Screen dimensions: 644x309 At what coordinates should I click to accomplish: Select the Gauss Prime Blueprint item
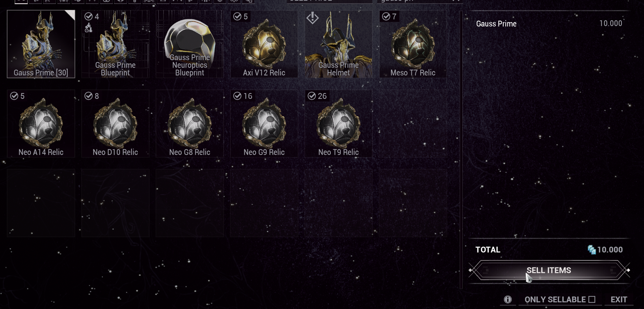click(115, 44)
